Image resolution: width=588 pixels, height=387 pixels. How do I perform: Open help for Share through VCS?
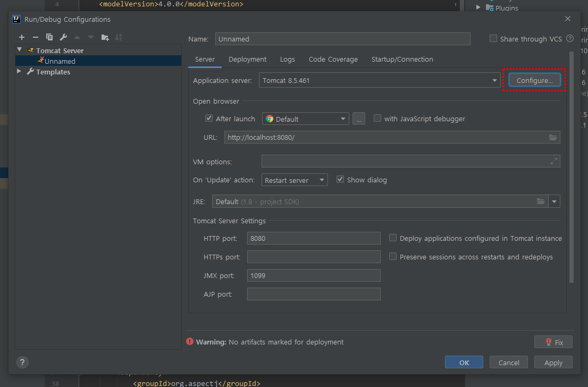point(570,38)
